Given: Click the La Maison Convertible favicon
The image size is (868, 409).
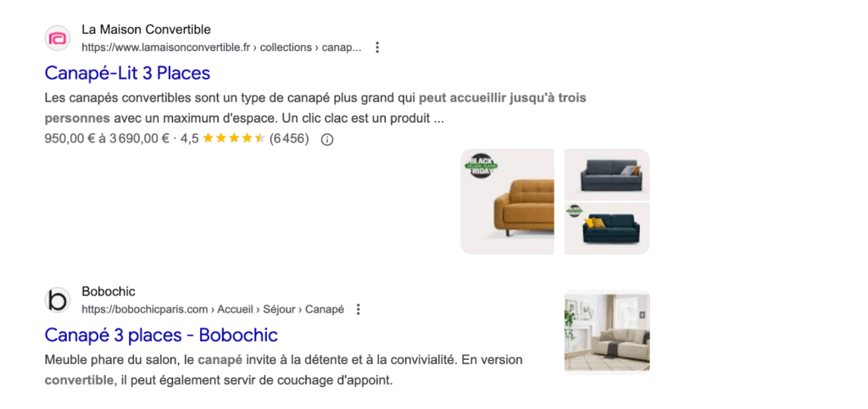Looking at the screenshot, I should coord(57,38).
